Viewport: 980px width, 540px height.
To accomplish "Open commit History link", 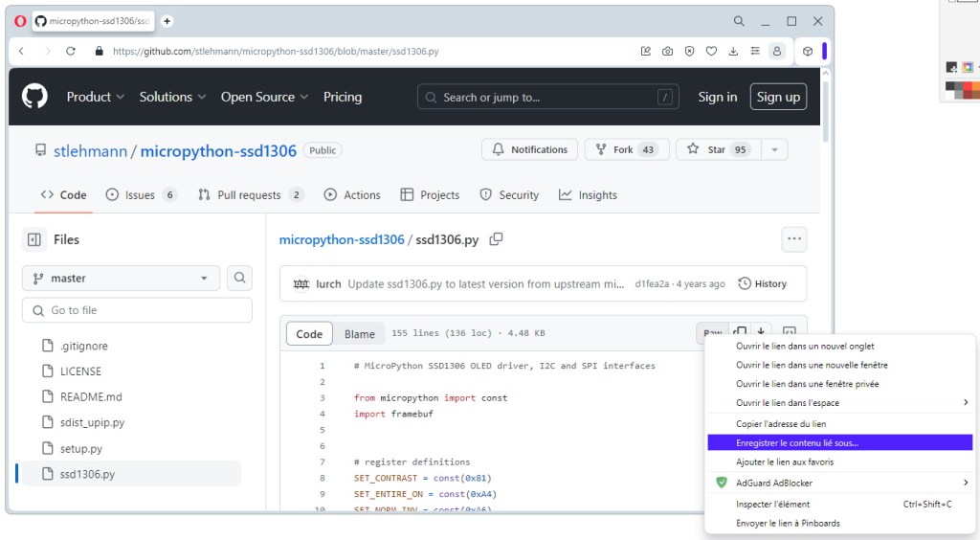I will pyautogui.click(x=763, y=283).
